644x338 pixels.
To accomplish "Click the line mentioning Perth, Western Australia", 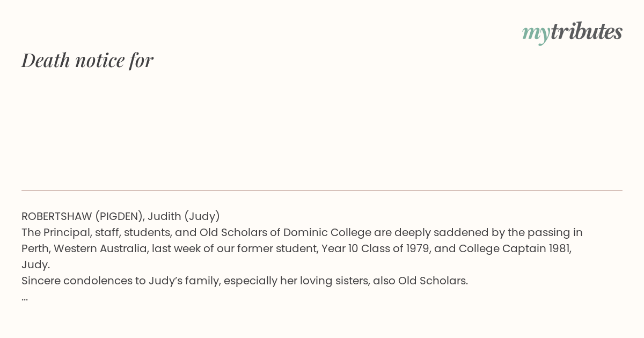I will click(297, 248).
